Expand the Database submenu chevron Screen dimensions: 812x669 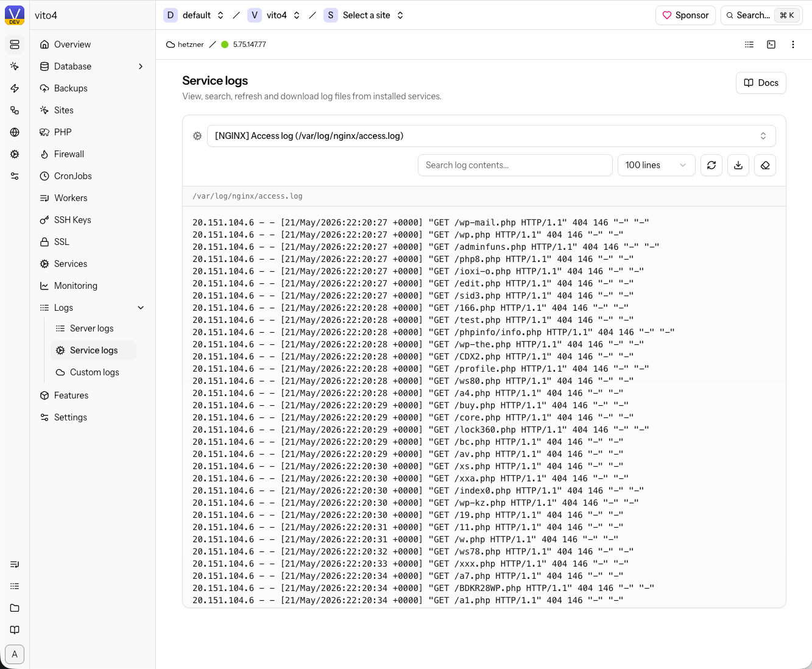coord(141,66)
